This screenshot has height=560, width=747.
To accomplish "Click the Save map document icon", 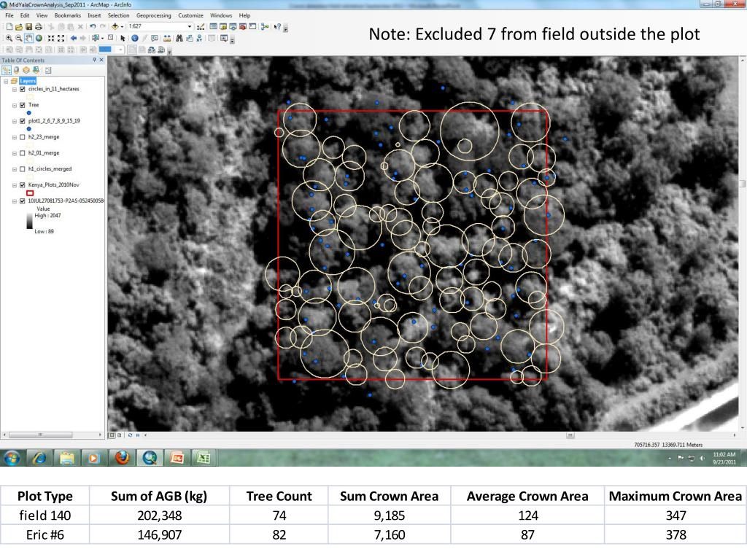I will [x=28, y=26].
